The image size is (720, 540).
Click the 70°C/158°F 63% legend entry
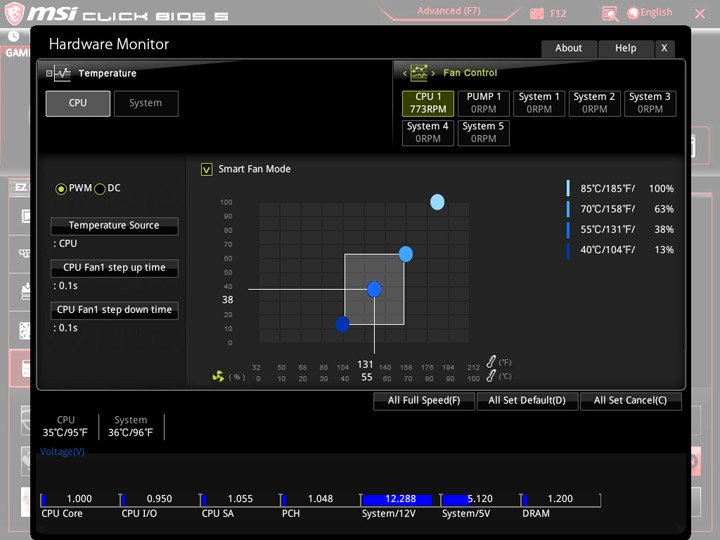[620, 209]
